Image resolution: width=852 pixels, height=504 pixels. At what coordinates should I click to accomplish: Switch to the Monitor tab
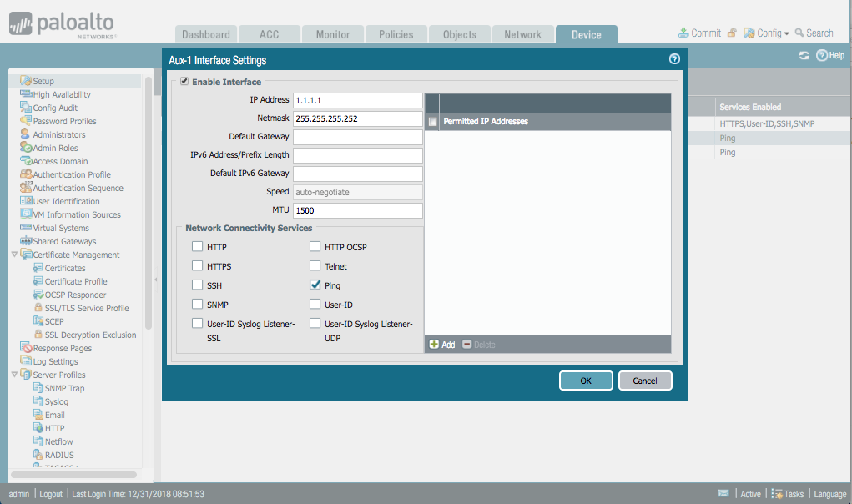(x=333, y=34)
